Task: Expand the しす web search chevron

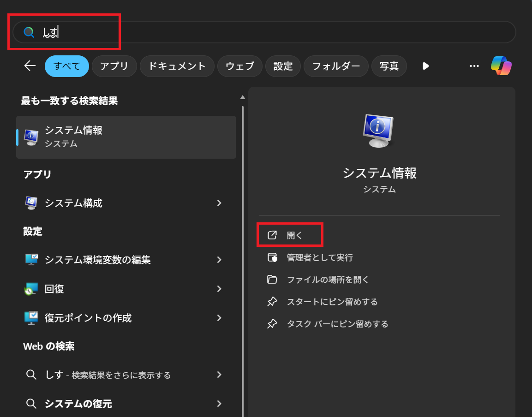Action: click(x=219, y=375)
